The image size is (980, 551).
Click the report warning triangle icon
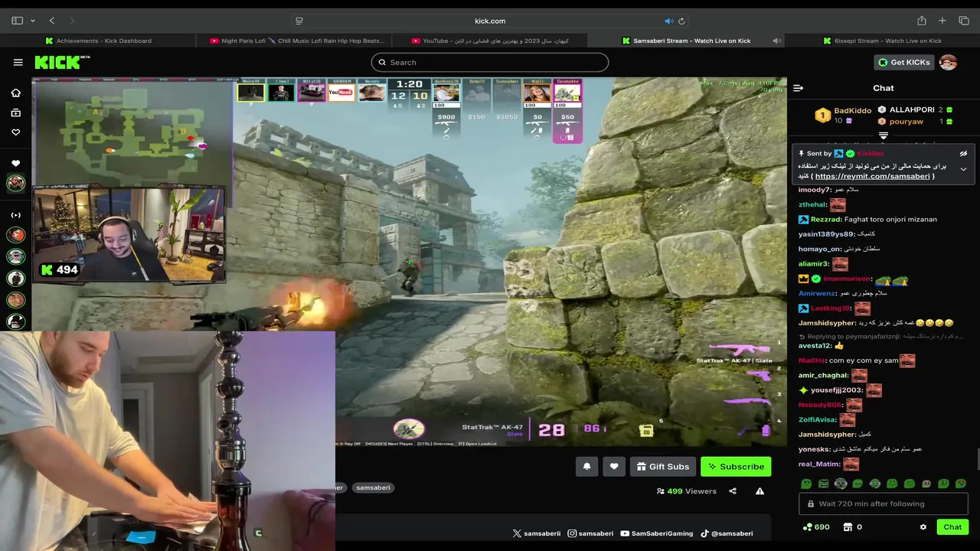click(x=759, y=491)
